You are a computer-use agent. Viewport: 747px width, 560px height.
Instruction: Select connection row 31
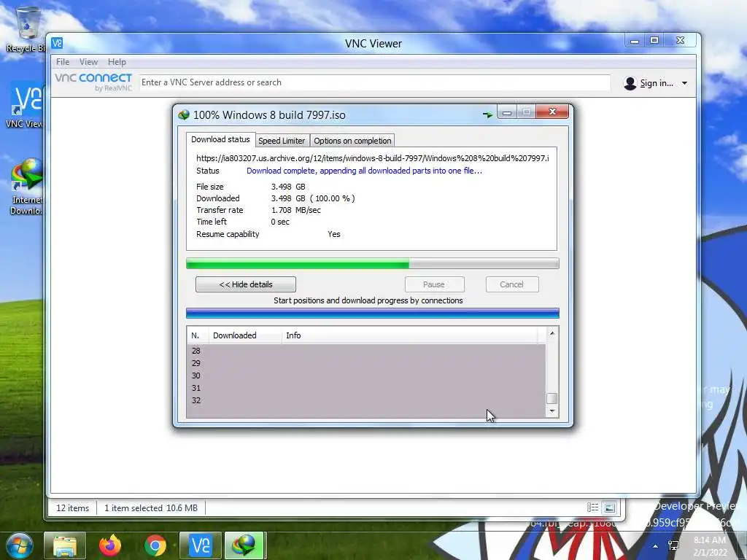366,388
